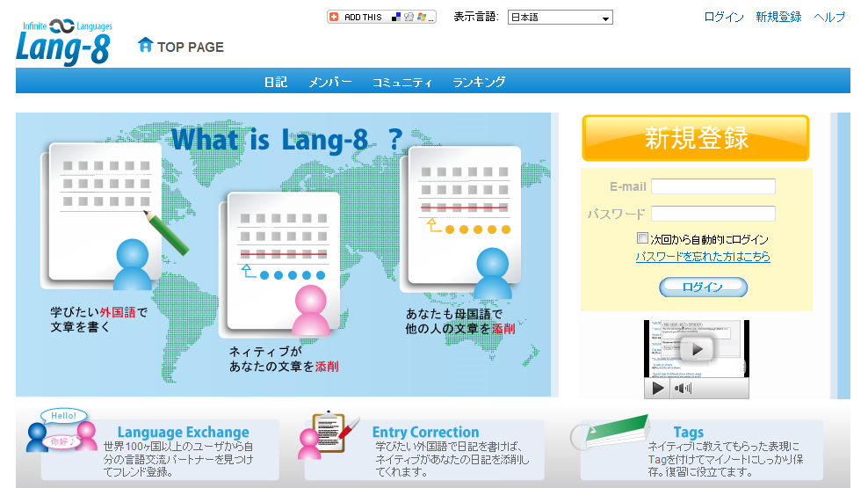Click 学びたい外国語で文章を書く caption
Screen dimensions: 868x488
[x=99, y=319]
